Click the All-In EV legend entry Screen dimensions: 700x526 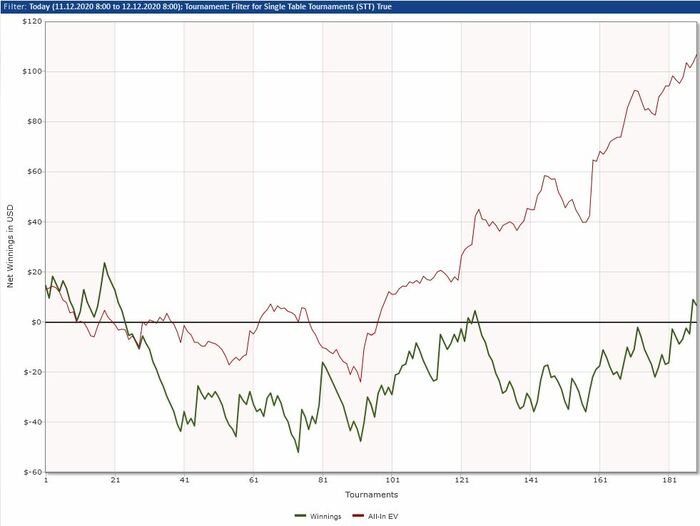click(375, 516)
